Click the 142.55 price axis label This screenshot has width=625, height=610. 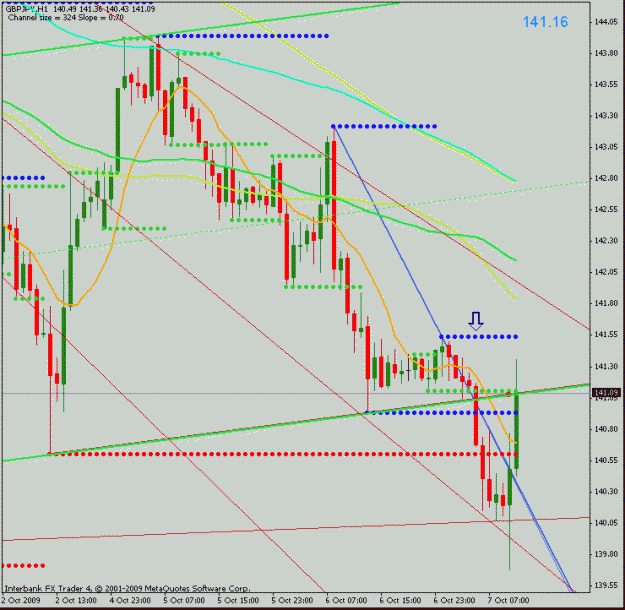(606, 210)
